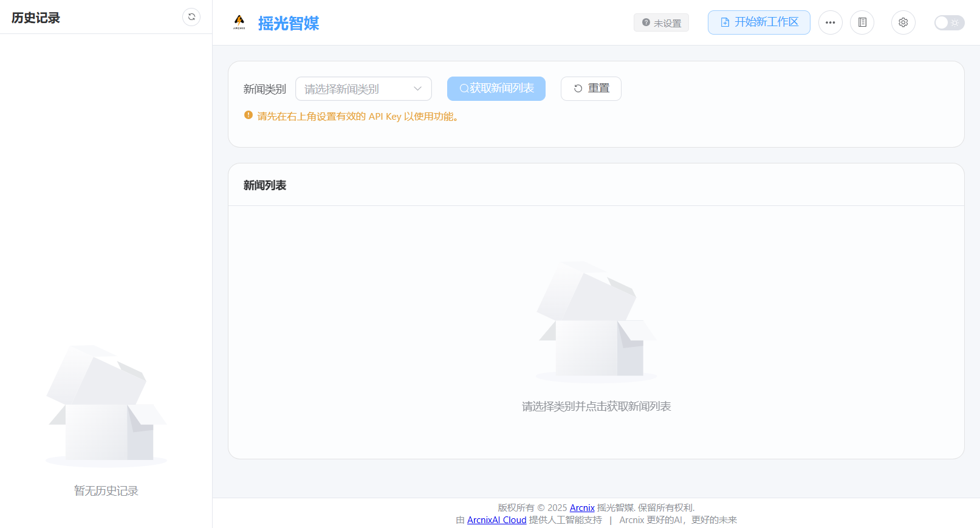980x528 pixels.
Task: Open the three-dots more options menu
Action: click(x=830, y=22)
